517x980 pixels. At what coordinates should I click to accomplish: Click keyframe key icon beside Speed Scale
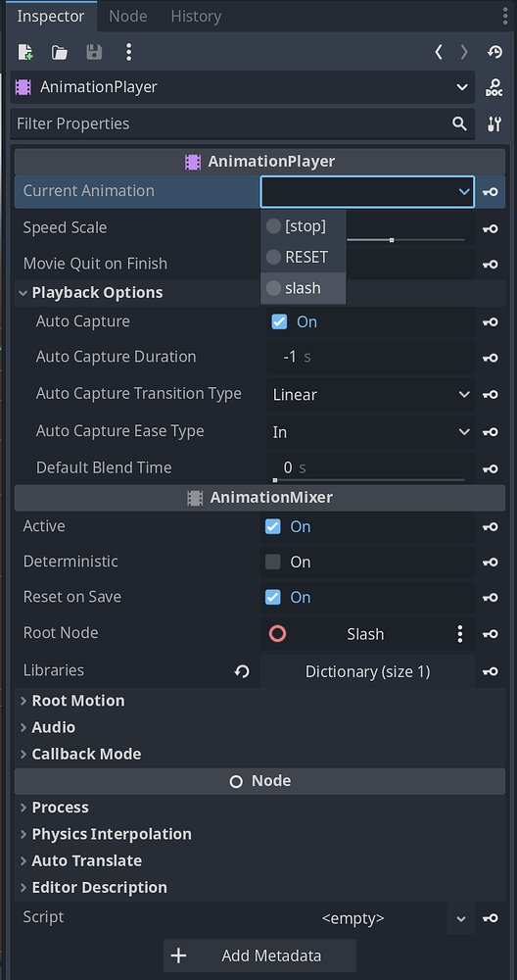(491, 228)
